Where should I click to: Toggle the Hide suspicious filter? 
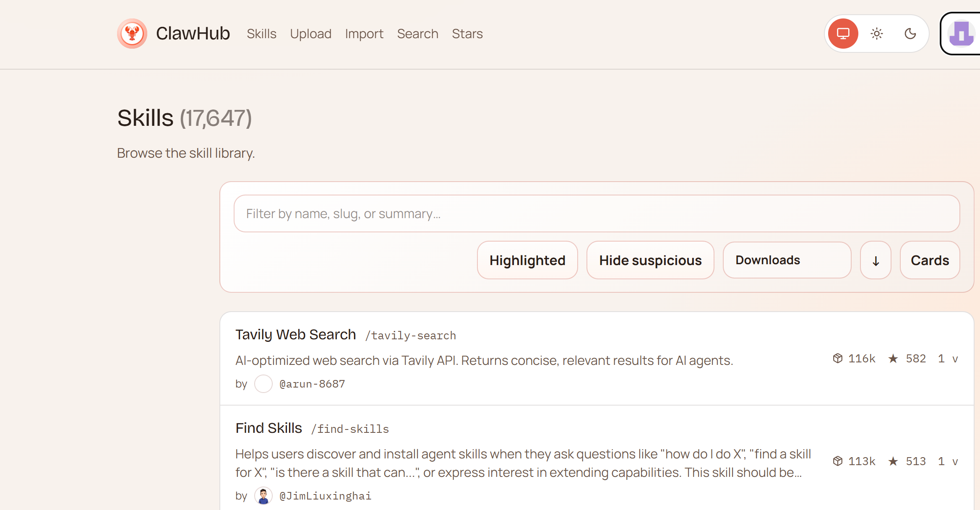point(650,260)
